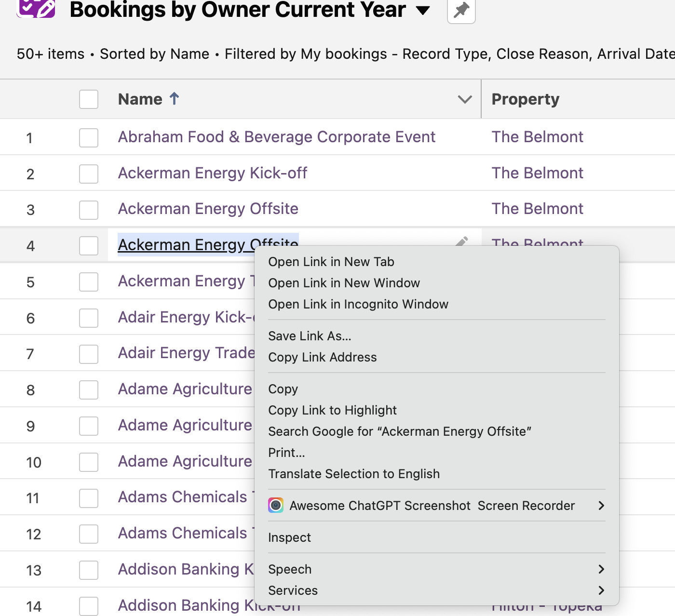This screenshot has width=675, height=616.
Task: Click the Bookings list view icon
Action: click(x=36, y=8)
